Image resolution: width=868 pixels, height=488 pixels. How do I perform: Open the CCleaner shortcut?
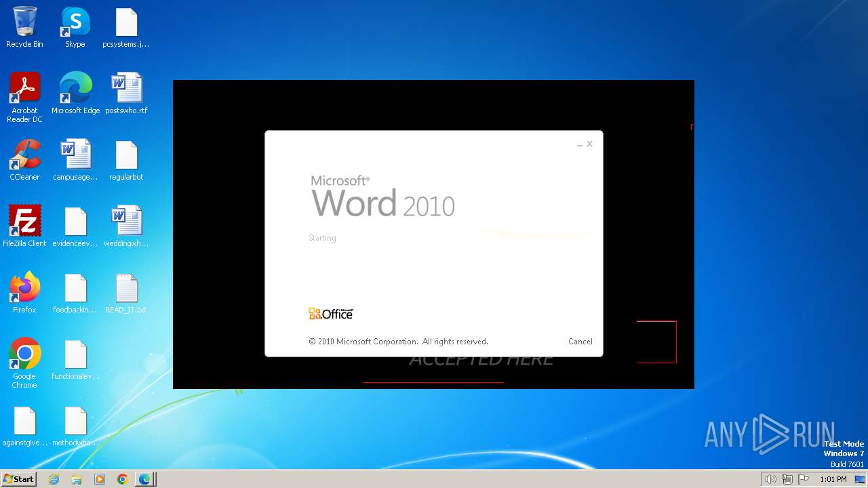point(24,161)
